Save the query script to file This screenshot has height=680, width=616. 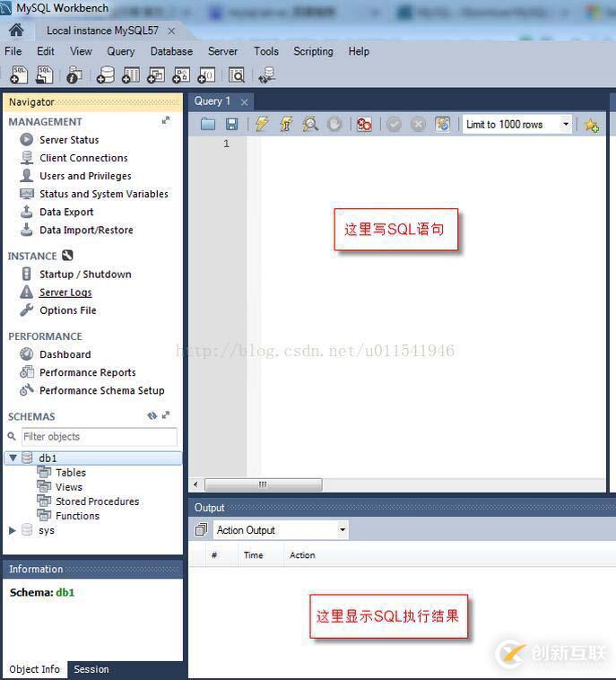coord(232,125)
